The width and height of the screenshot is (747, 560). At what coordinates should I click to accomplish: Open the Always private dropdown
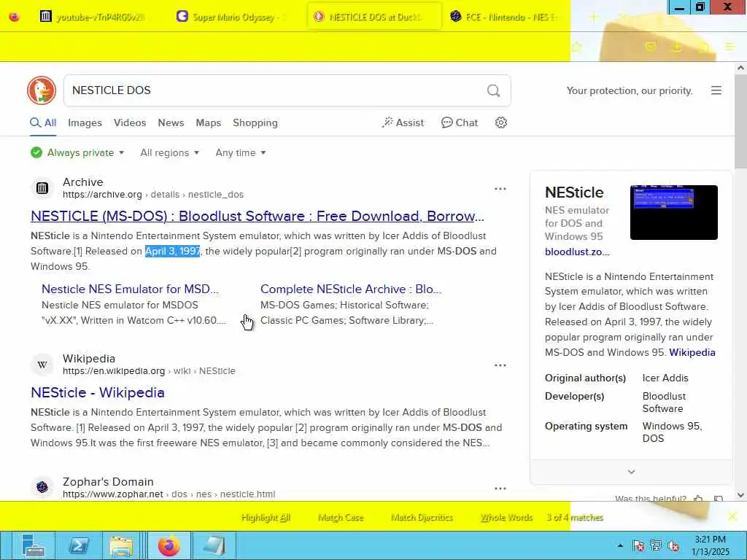click(x=77, y=153)
